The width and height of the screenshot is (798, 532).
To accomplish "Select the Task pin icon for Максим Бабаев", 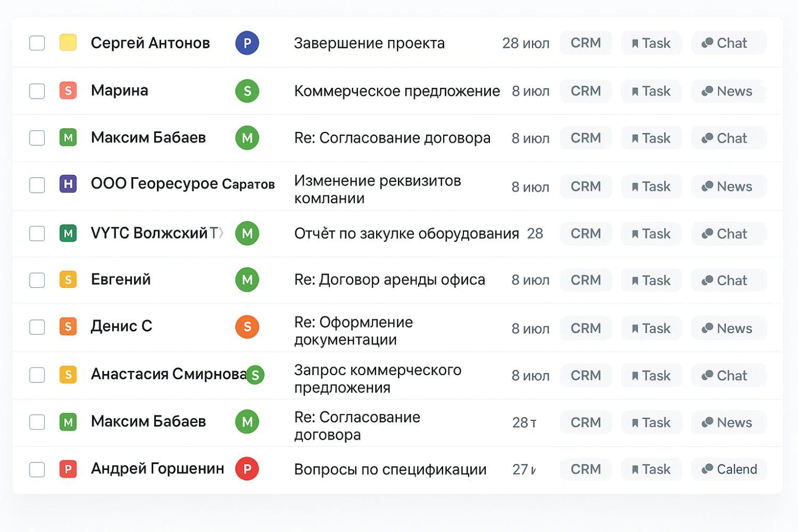I will [x=651, y=138].
